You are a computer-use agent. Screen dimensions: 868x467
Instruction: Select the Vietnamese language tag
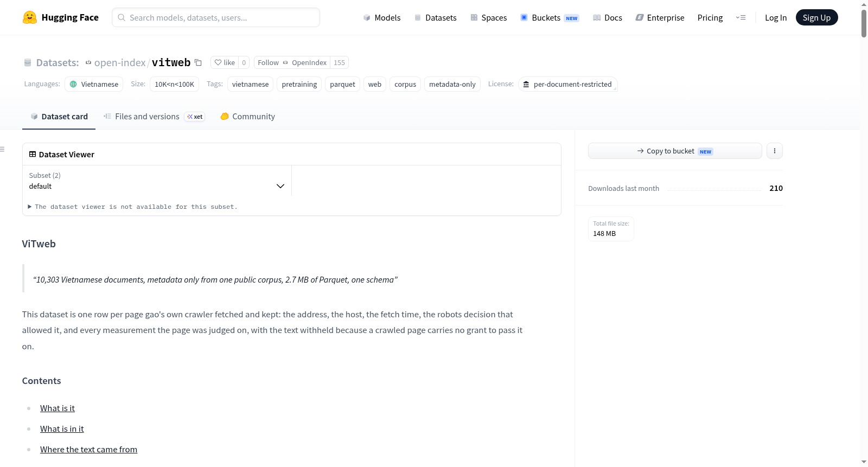pos(94,84)
